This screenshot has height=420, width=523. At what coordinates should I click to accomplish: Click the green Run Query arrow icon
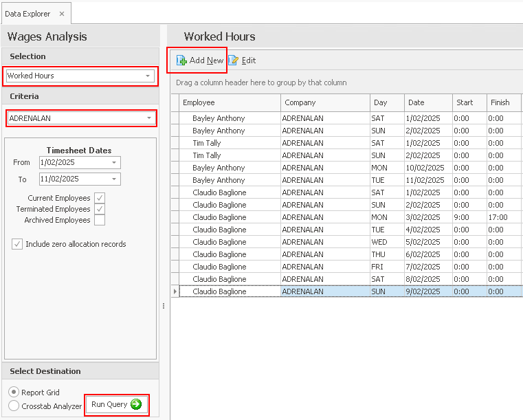[x=136, y=404]
